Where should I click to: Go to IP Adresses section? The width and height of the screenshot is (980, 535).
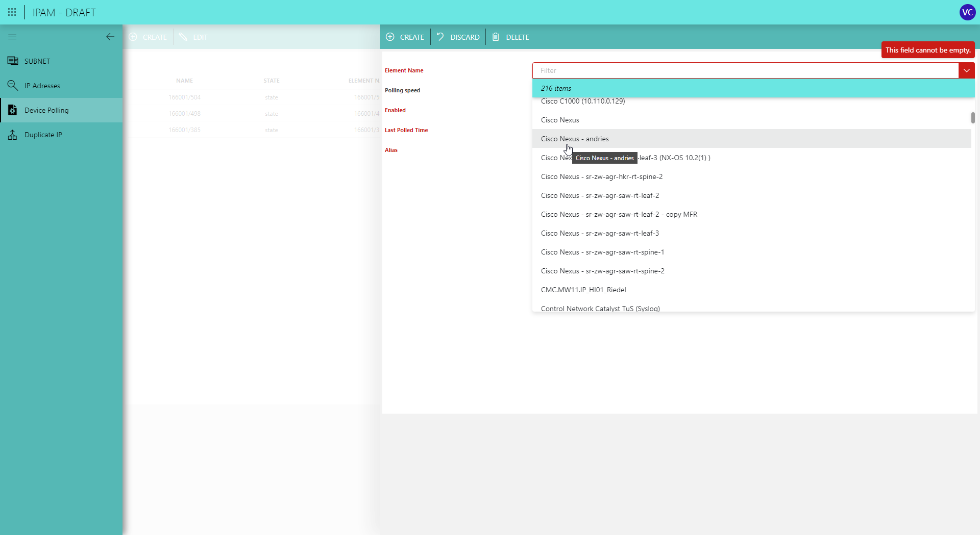click(61, 86)
